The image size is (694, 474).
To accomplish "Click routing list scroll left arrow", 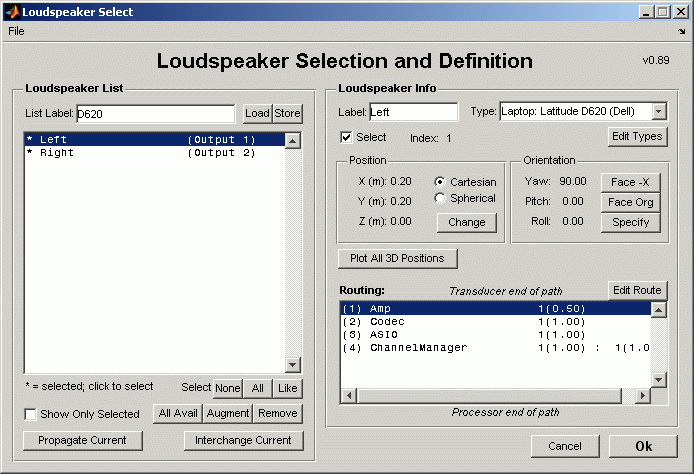I will 349,395.
